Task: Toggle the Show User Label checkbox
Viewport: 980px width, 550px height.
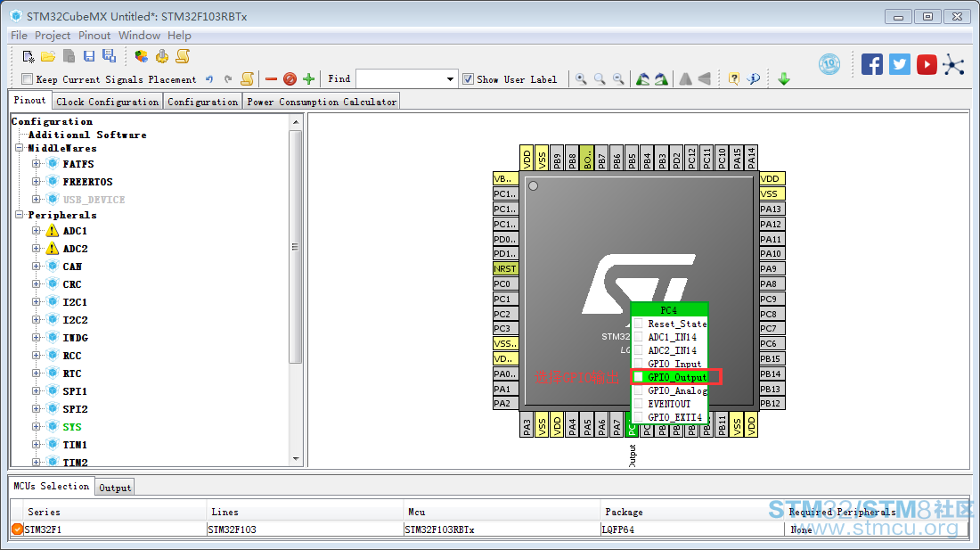Action: (x=468, y=78)
